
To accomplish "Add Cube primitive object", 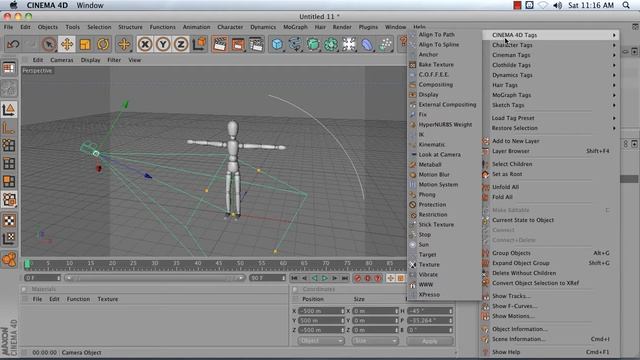I will 277,44.
